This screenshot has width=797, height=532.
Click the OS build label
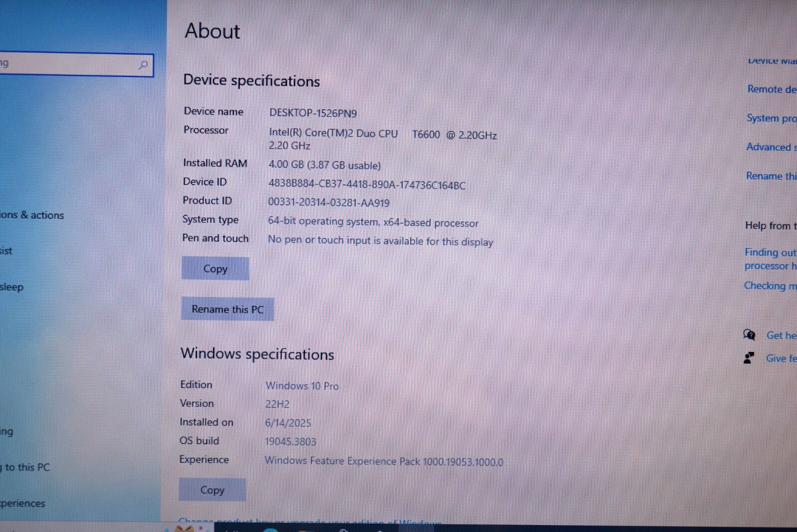[x=199, y=440]
